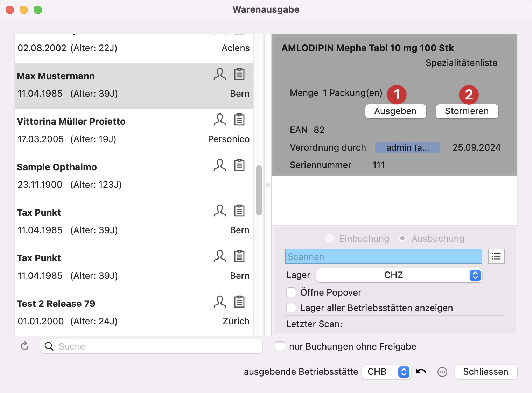Enable the Öffne Popover checkbox
This screenshot has width=532, height=393.
click(291, 292)
